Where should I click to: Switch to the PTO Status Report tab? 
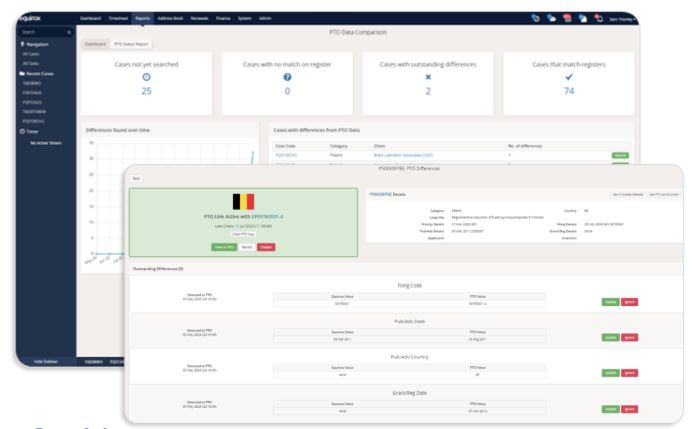coord(130,44)
